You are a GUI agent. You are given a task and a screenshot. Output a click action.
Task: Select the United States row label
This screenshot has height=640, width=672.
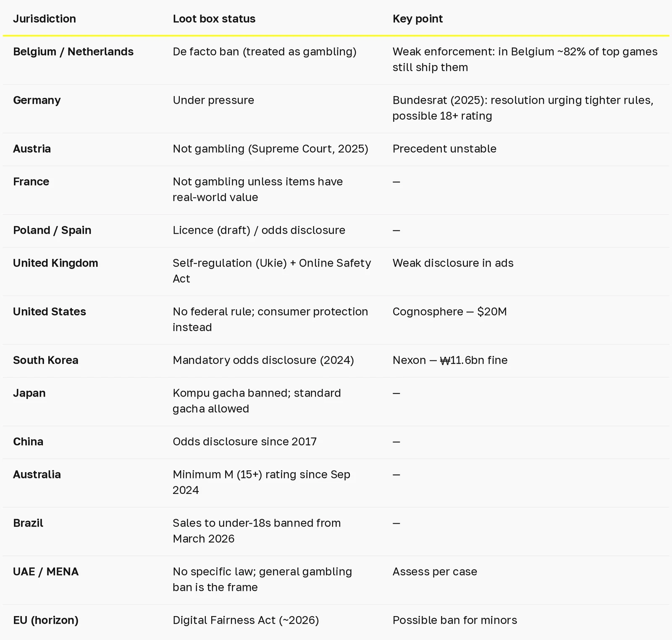[x=50, y=311]
